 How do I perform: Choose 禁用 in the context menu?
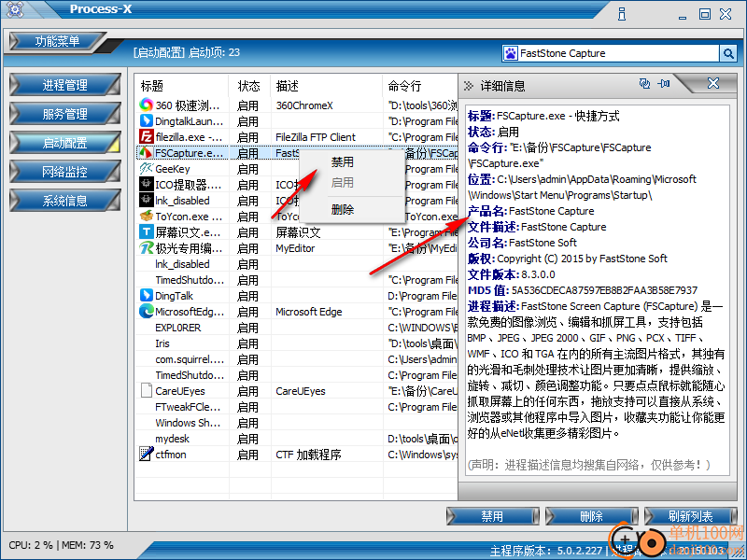click(343, 162)
